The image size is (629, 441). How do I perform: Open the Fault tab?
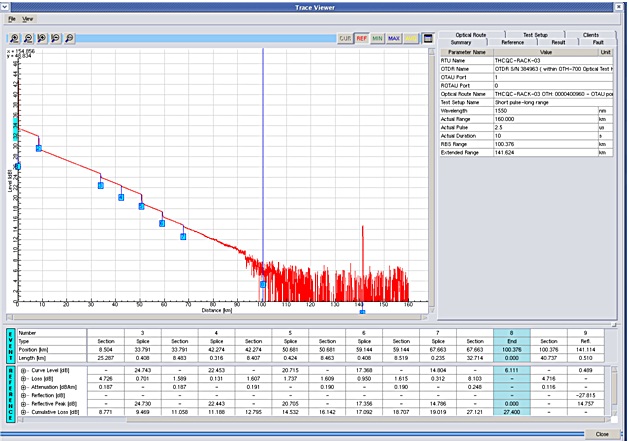pos(598,42)
